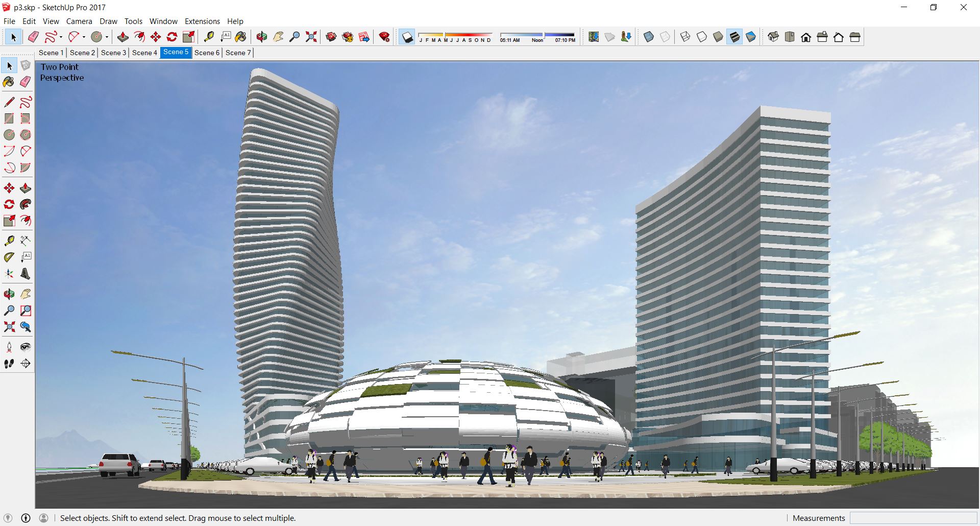
Task: Switch to the Iso view icon
Action: click(773, 37)
